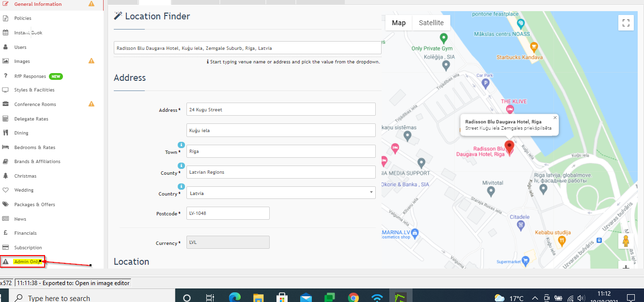Click the Town field containing Riga
This screenshot has width=644, height=302.
[281, 151]
